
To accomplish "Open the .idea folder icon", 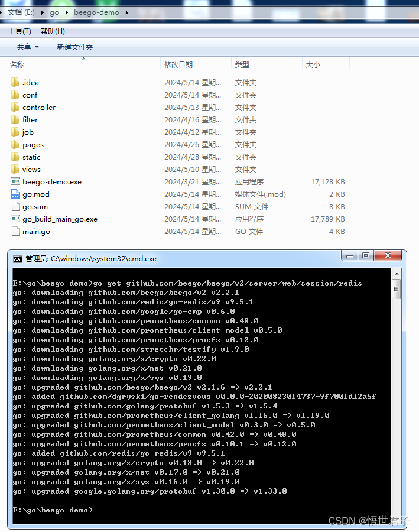I will tap(15, 82).
